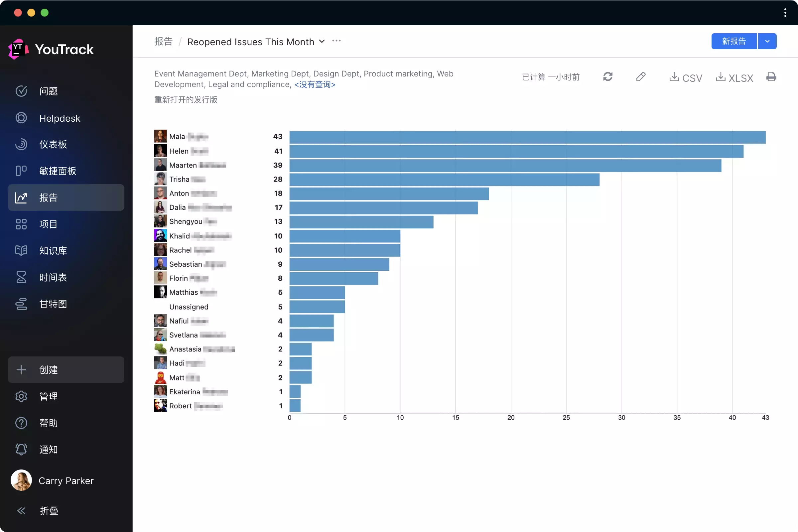Click the <没有查询> link
The image size is (798, 532).
(315, 84)
